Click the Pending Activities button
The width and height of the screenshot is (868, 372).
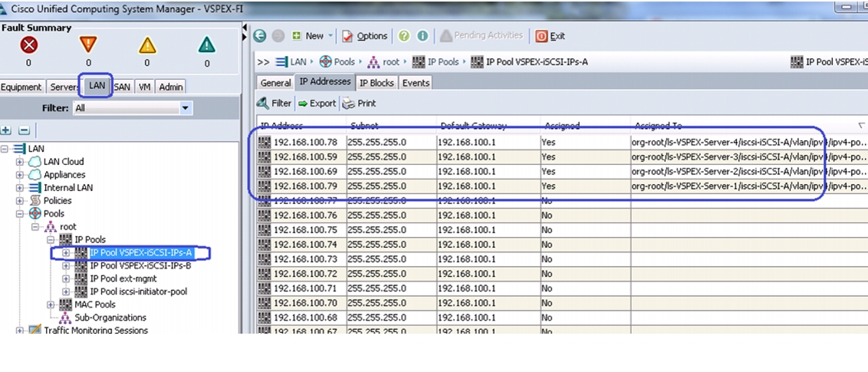click(482, 36)
